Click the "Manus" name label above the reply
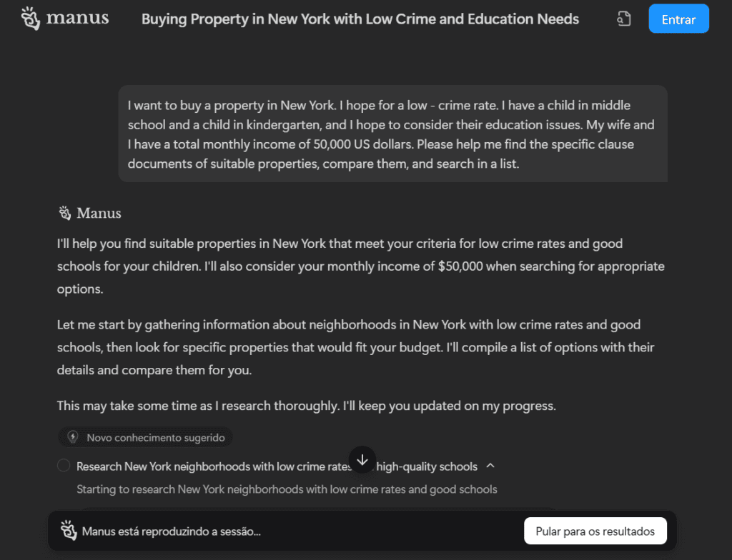 (99, 213)
